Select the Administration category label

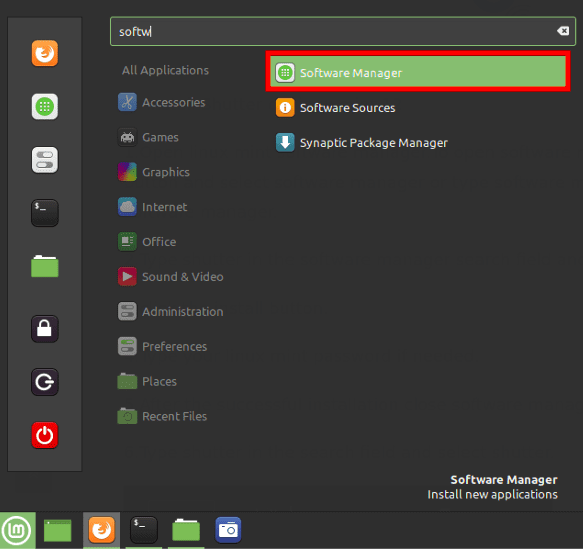coord(183,311)
